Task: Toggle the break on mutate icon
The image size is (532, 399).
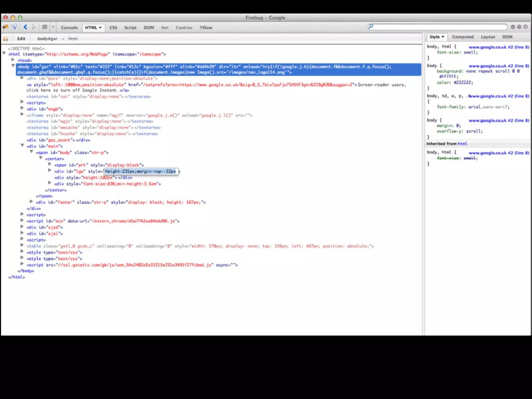Action: tap(5, 39)
